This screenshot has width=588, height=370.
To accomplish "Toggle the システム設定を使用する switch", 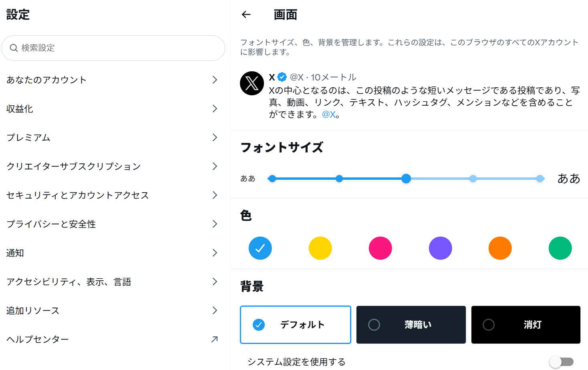I will (x=561, y=362).
